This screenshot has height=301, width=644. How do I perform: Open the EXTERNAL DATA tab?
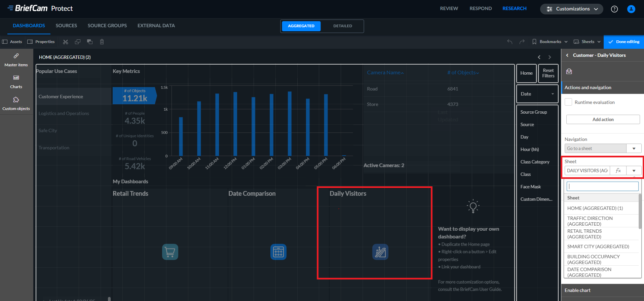[156, 26]
